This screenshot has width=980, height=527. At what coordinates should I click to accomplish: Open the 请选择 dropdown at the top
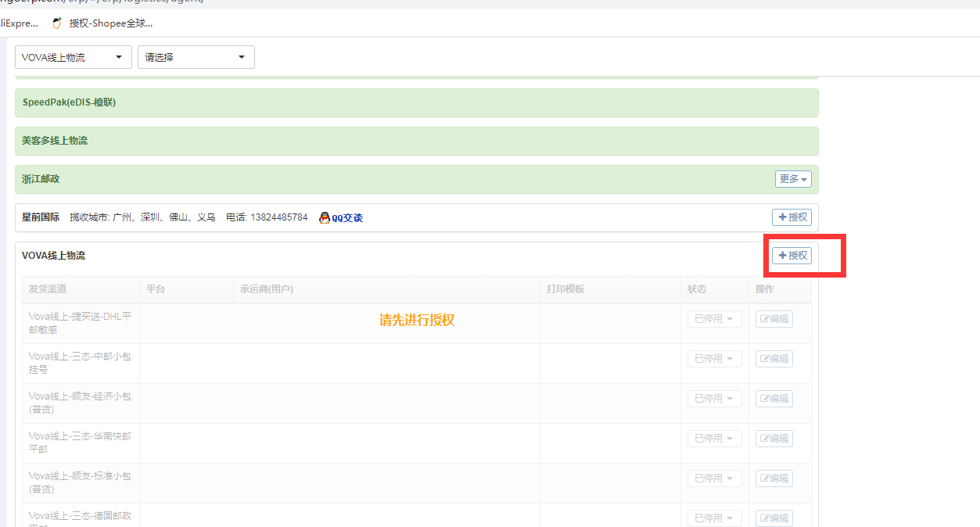[x=196, y=57]
